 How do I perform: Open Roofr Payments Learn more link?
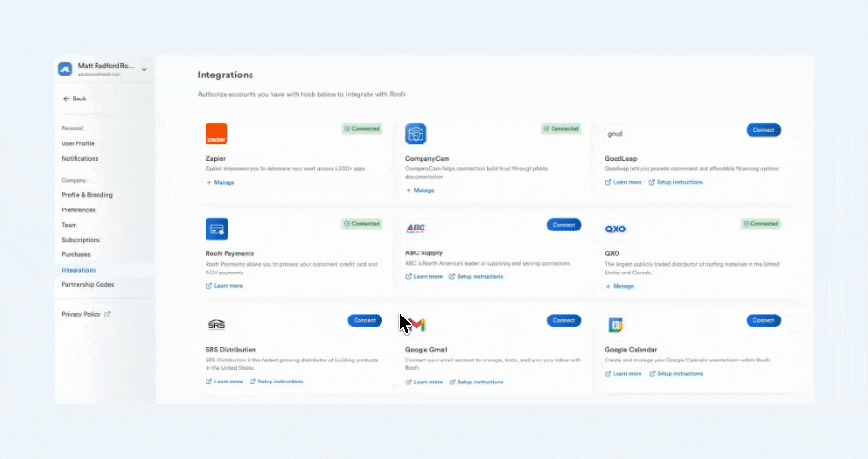[225, 286]
